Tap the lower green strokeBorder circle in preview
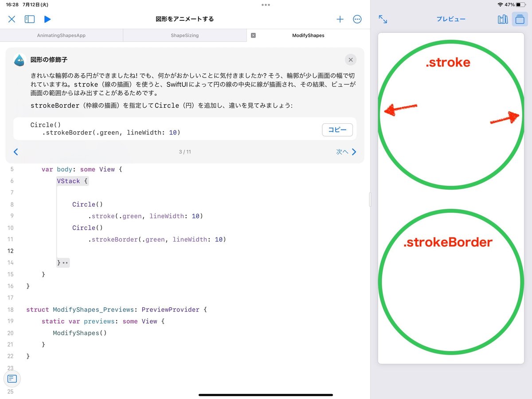Viewport: 532px width, 399px height. (x=451, y=282)
